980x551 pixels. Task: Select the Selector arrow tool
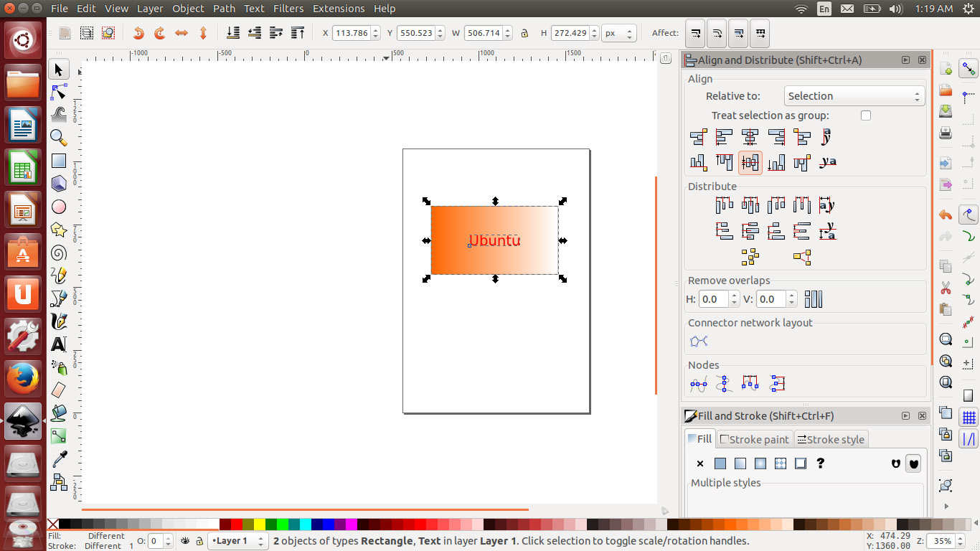click(59, 70)
